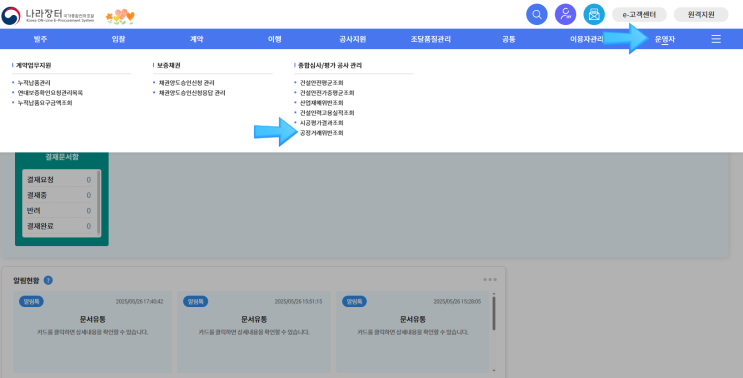Open the hamburger full menu icon
Screen dimensions: 743x378
[716, 39]
